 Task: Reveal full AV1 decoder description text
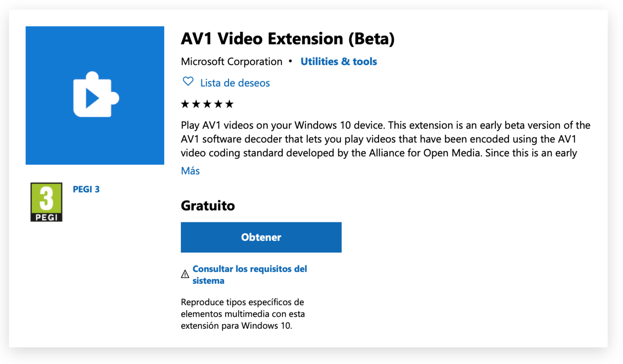190,170
